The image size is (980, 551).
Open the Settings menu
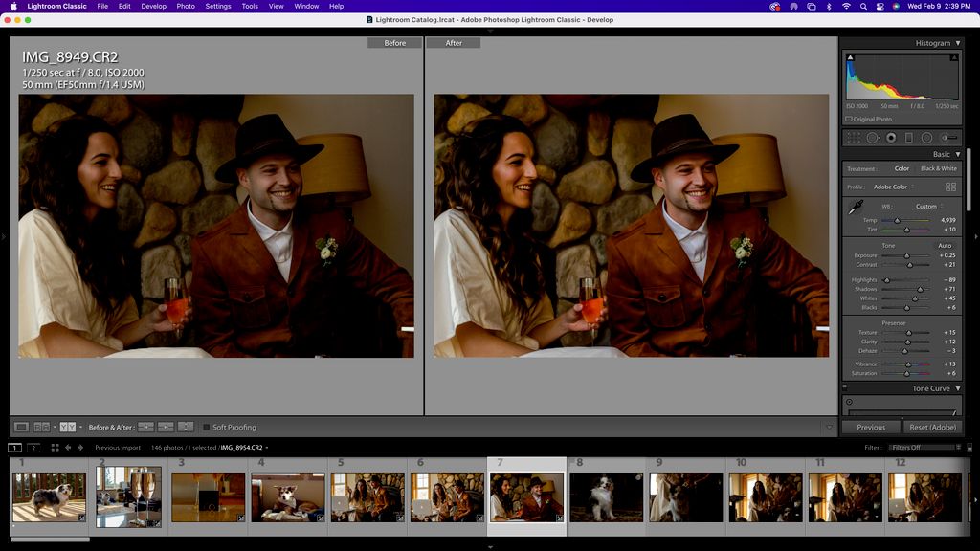[x=218, y=7]
